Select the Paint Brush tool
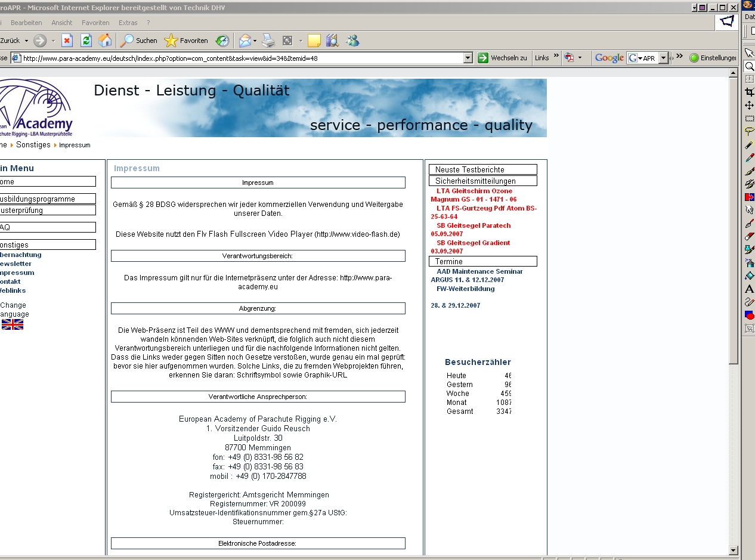755x560 pixels. [x=750, y=171]
